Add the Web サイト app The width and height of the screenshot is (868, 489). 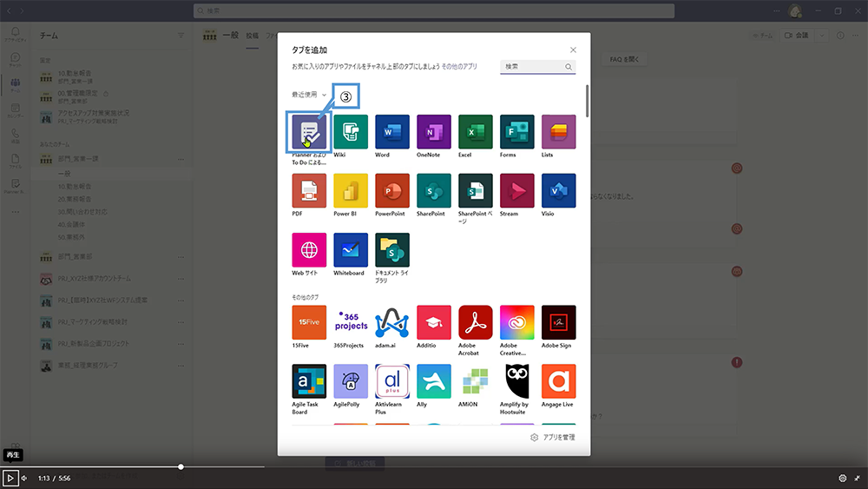coord(309,250)
